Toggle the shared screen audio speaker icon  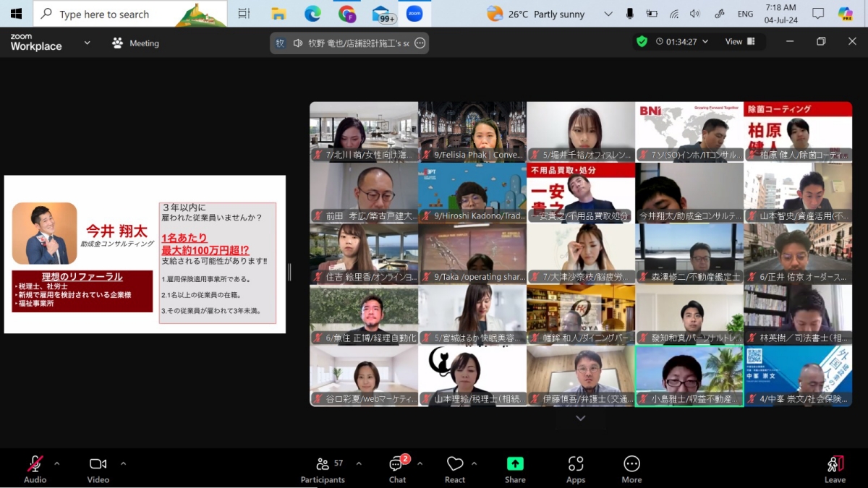click(297, 43)
